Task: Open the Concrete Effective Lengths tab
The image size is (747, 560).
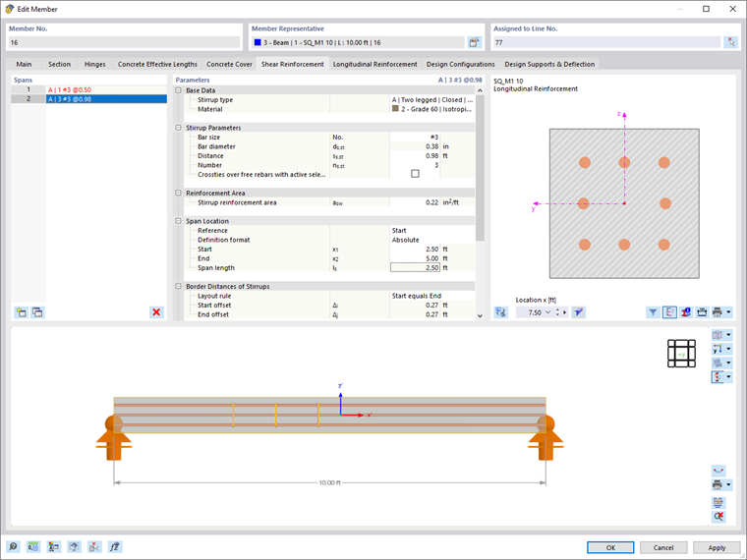Action: [157, 64]
